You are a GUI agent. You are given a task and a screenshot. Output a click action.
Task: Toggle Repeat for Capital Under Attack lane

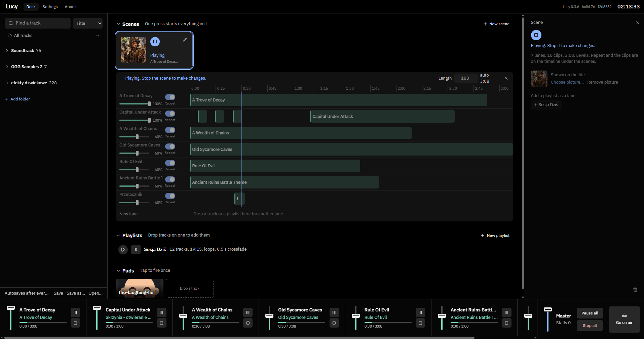point(170,114)
